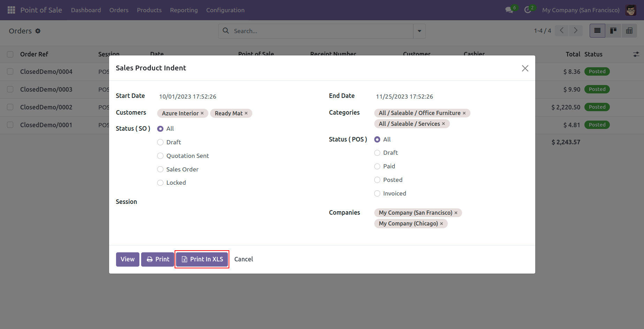Go to next page arrow
This screenshot has height=329, width=644.
point(576,31)
